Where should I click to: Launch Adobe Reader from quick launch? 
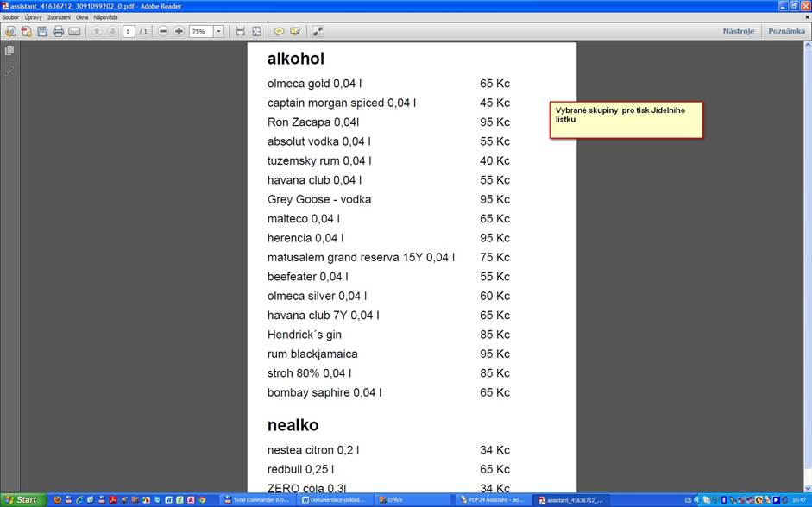click(x=113, y=500)
